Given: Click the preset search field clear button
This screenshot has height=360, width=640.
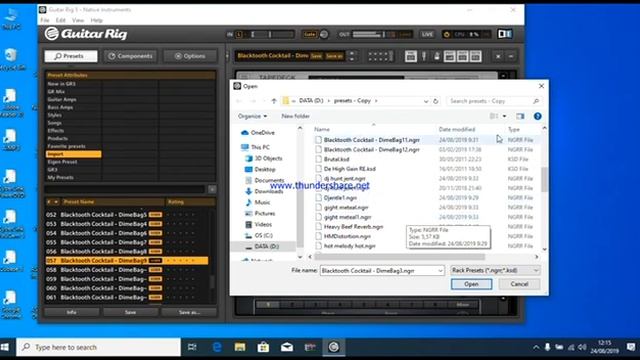Looking at the screenshot, I should coord(212,189).
